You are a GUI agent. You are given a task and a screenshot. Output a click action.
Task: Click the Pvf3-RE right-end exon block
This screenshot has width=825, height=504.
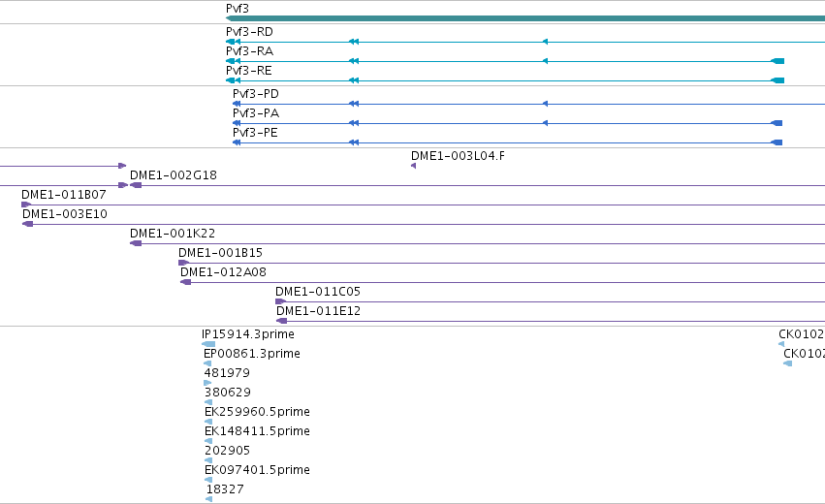pos(777,80)
